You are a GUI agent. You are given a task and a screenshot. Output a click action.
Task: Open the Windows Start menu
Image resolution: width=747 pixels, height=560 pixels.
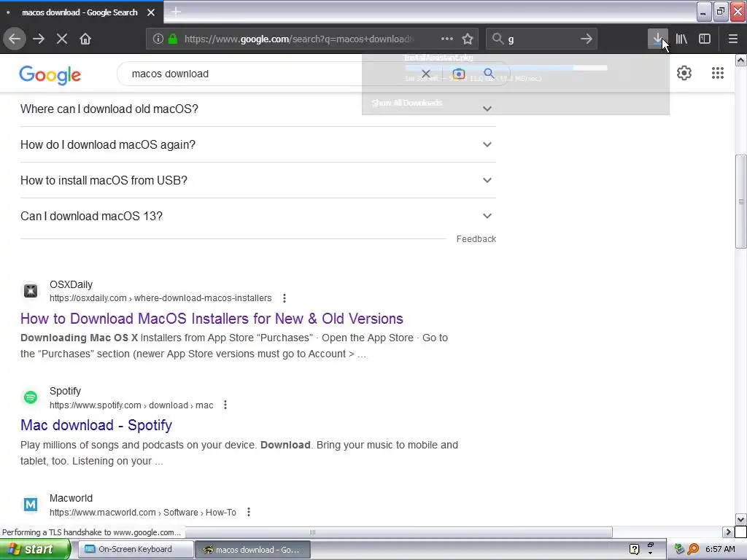click(35, 549)
